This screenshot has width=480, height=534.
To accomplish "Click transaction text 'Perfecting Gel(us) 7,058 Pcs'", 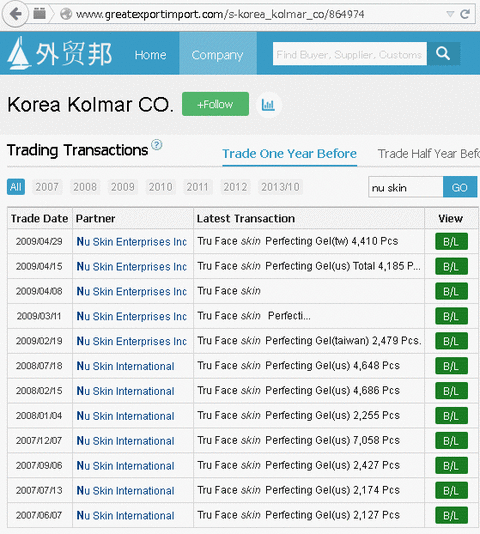I will pos(332,440).
